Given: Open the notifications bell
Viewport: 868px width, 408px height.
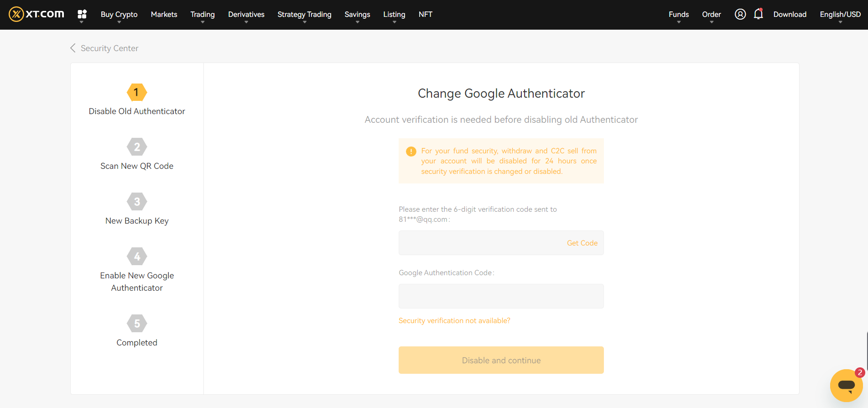Looking at the screenshot, I should 758,14.
